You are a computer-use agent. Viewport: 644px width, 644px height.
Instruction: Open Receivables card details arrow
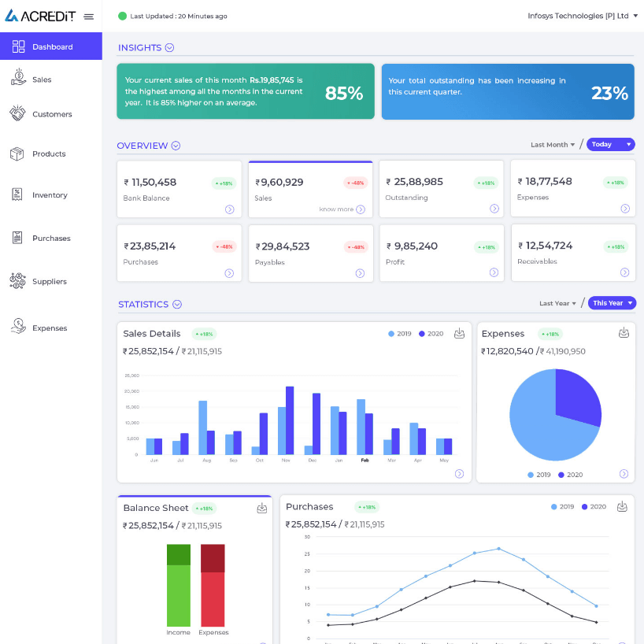point(624,272)
